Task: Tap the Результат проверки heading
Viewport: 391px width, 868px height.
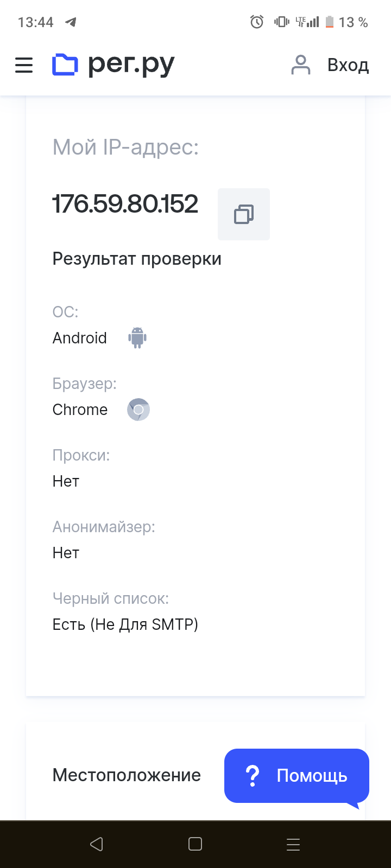Action: point(137,259)
